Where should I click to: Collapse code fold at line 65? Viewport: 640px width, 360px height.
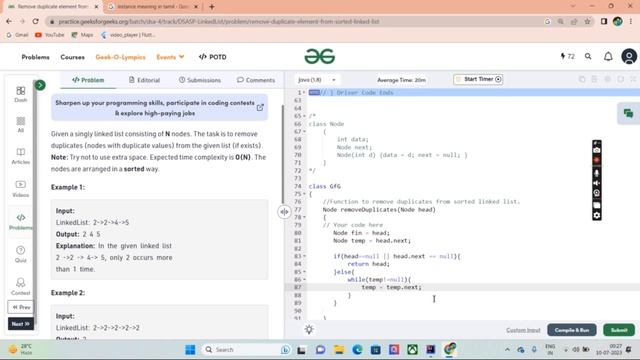[305, 116]
